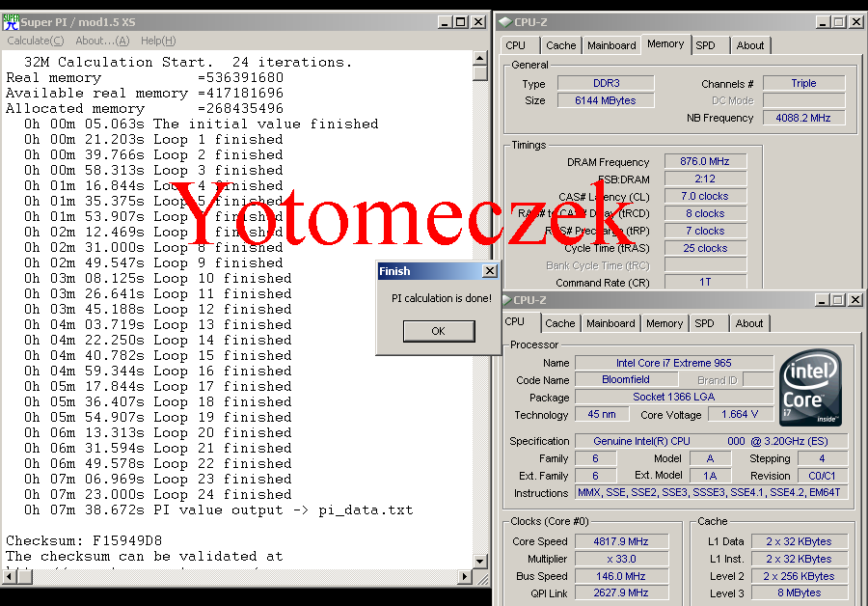Click the Revision C0/C1 value
Viewport: 868px width, 606px height.
[822, 476]
